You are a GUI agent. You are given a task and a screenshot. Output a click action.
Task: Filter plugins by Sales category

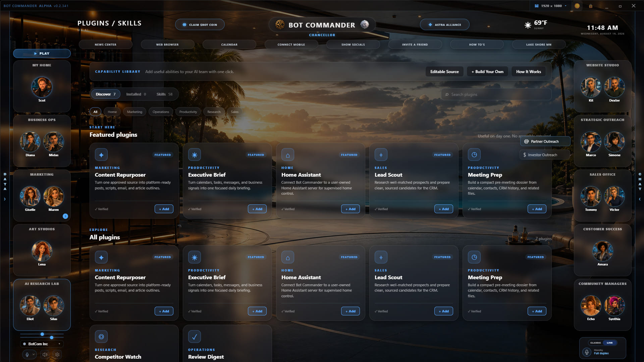[235, 112]
